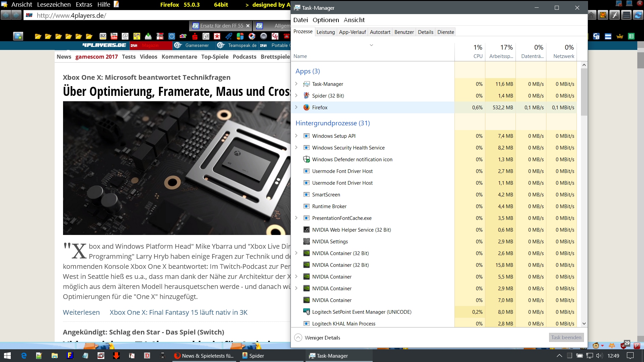Click the Firefox reload button

tap(638, 15)
